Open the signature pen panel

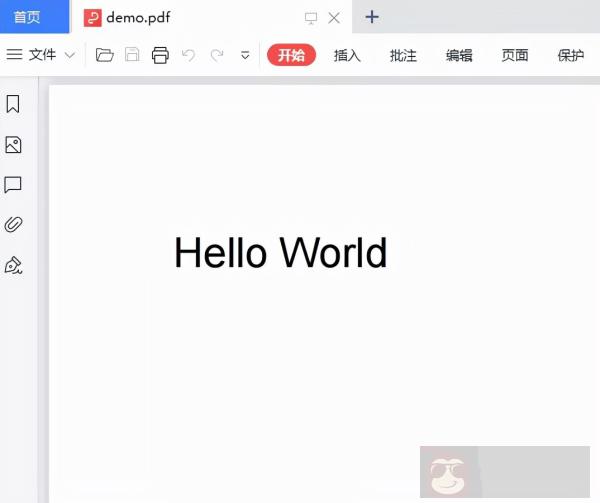(x=13, y=265)
